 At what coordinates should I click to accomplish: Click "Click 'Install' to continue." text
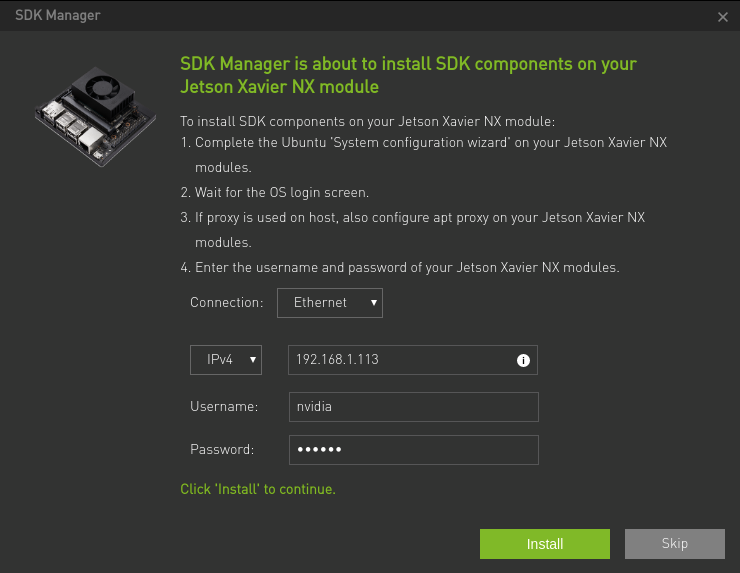(x=258, y=489)
